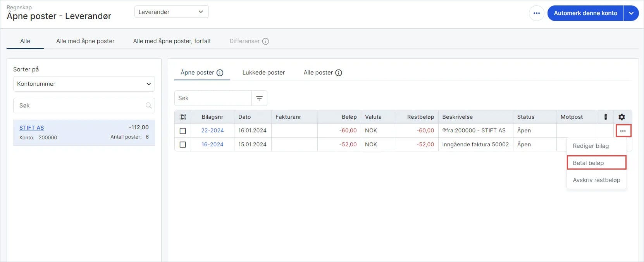The image size is (644, 262).
Task: Open the three-dot menu beside Automerk button
Action: (536, 13)
